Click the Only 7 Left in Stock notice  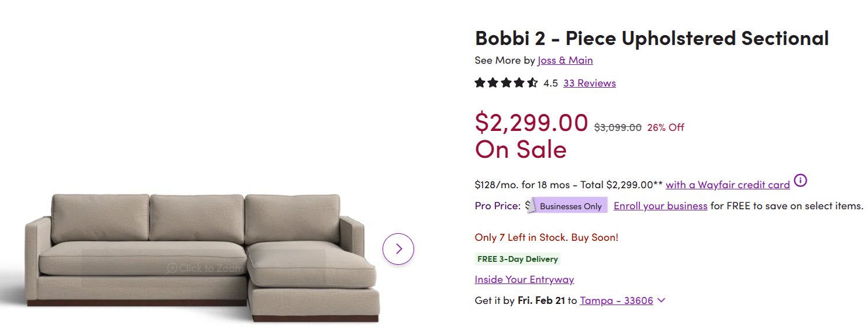tap(546, 237)
